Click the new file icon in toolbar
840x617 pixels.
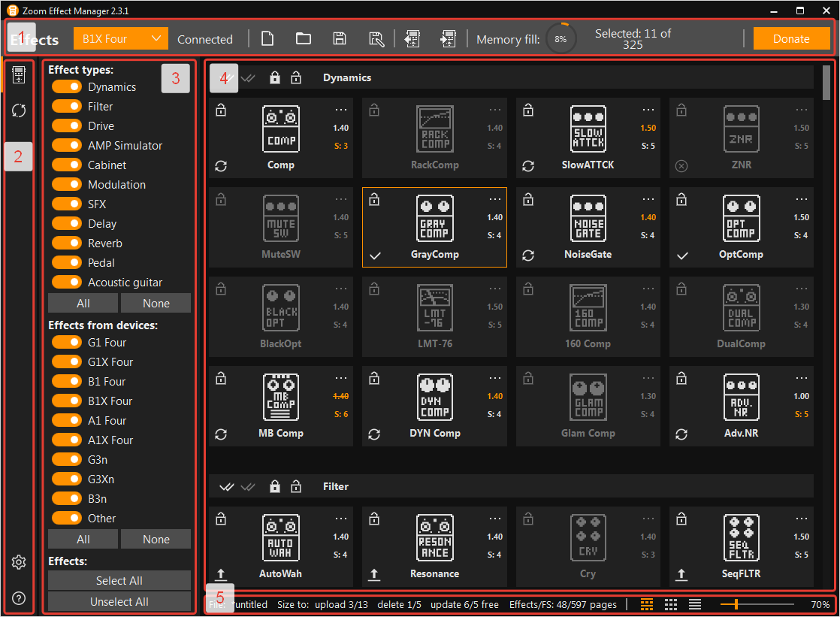267,39
